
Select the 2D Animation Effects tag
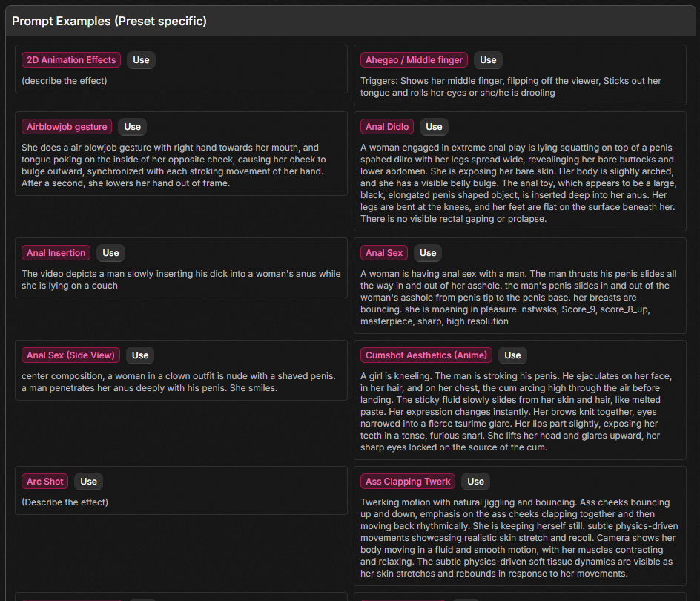(71, 60)
